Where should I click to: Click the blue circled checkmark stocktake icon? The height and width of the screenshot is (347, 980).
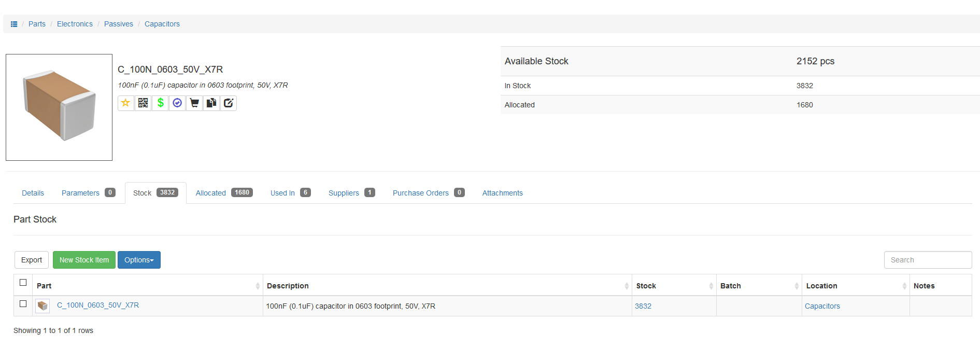pyautogui.click(x=177, y=103)
